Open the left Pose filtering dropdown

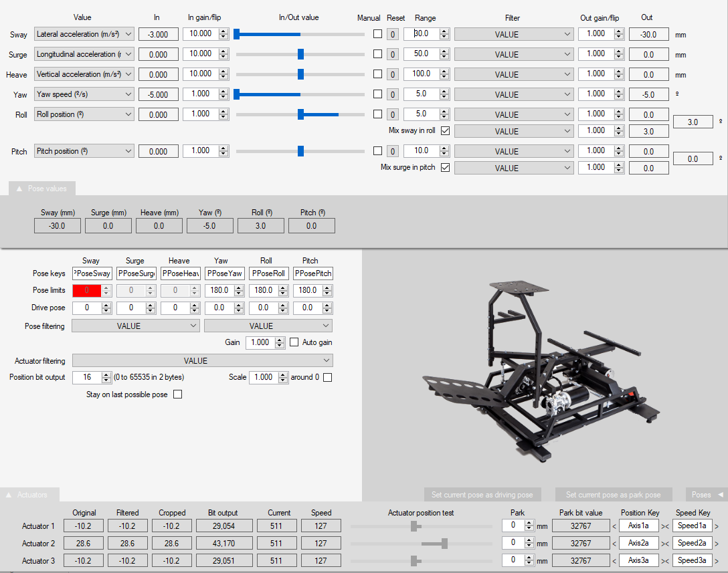136,326
